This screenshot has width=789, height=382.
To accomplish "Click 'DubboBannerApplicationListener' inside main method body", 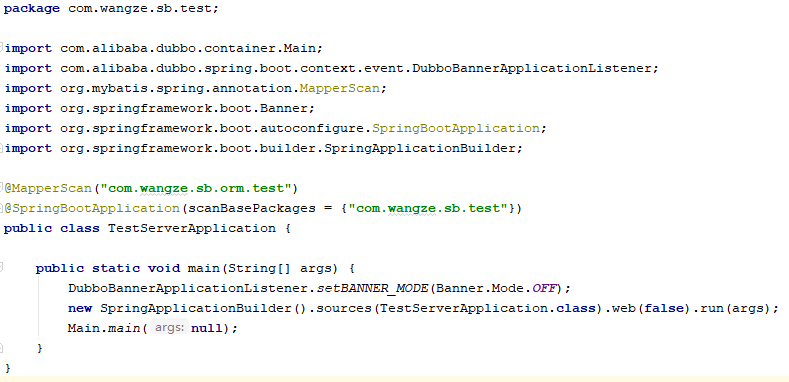I will (x=188, y=288).
